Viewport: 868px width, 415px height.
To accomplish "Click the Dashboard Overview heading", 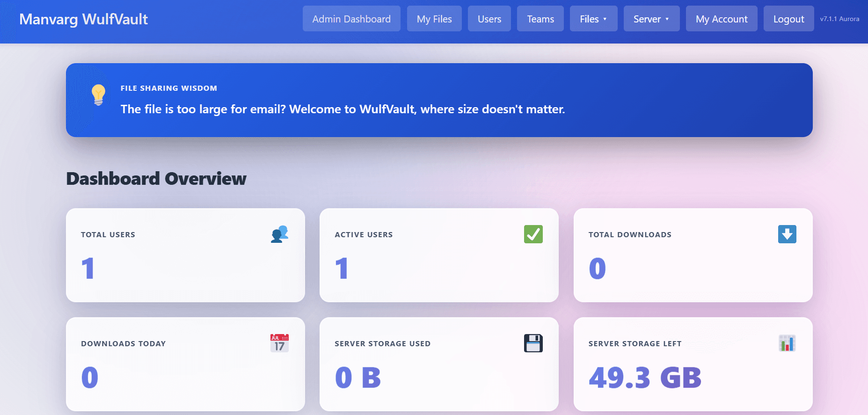I will pyautogui.click(x=156, y=178).
